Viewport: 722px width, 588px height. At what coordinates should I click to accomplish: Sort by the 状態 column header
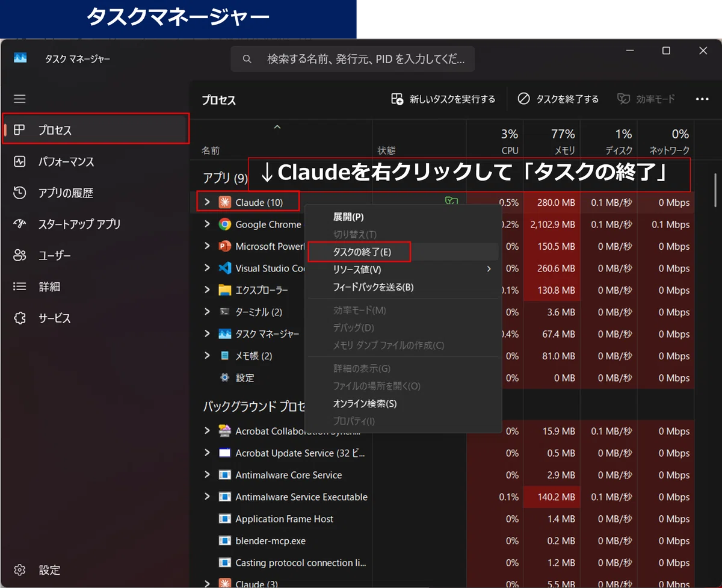click(419, 141)
